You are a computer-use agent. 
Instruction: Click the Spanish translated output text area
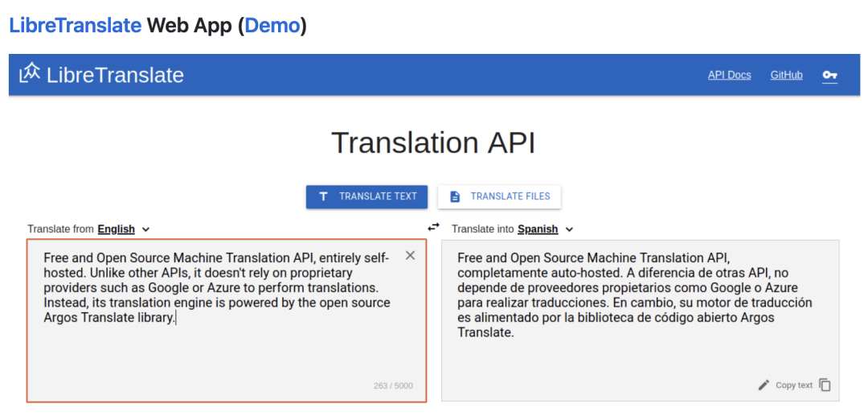(641, 320)
